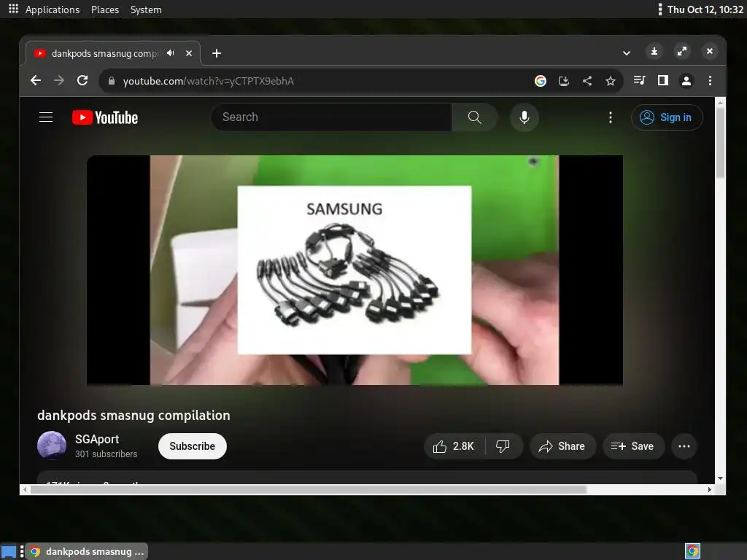This screenshot has width=747, height=560.
Task: Click the clock Thu Oct 12
Action: (x=705, y=9)
